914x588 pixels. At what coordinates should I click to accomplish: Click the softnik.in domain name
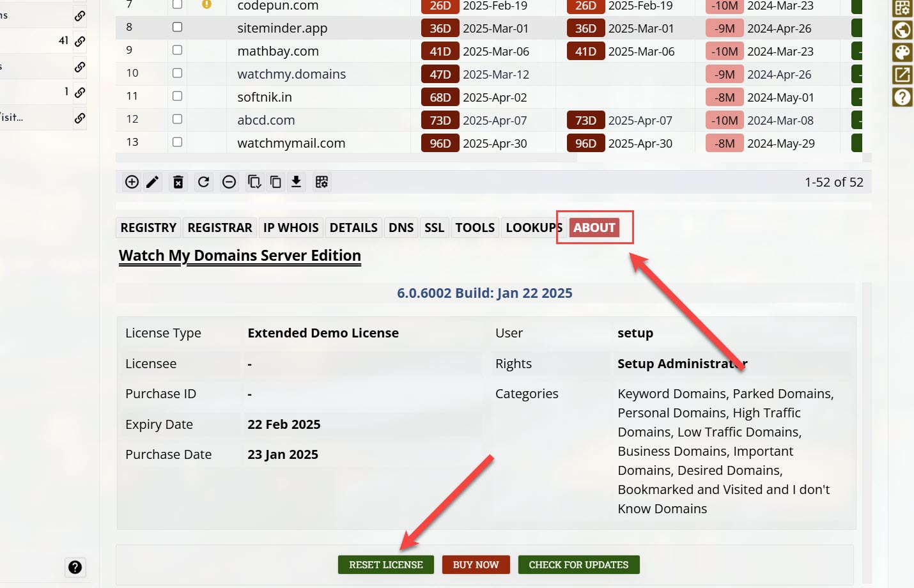pyautogui.click(x=265, y=97)
